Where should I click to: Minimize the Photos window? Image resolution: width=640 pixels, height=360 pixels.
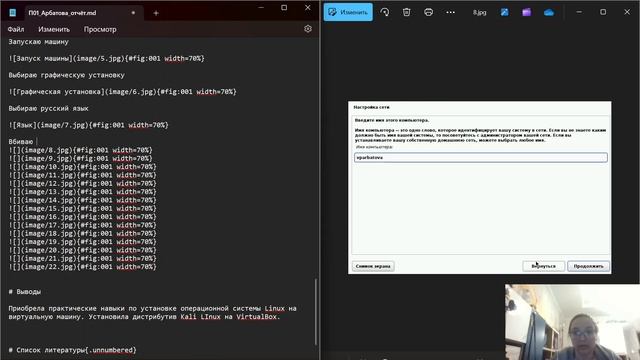[x=579, y=12]
